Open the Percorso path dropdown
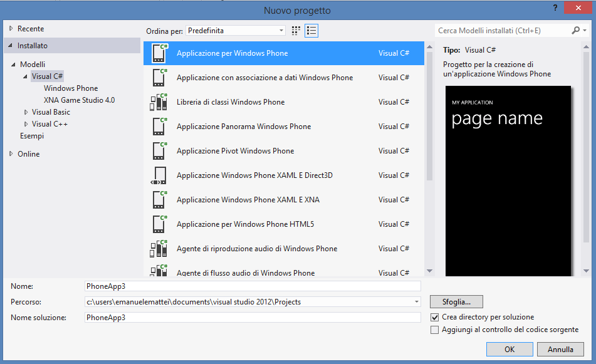 417,302
